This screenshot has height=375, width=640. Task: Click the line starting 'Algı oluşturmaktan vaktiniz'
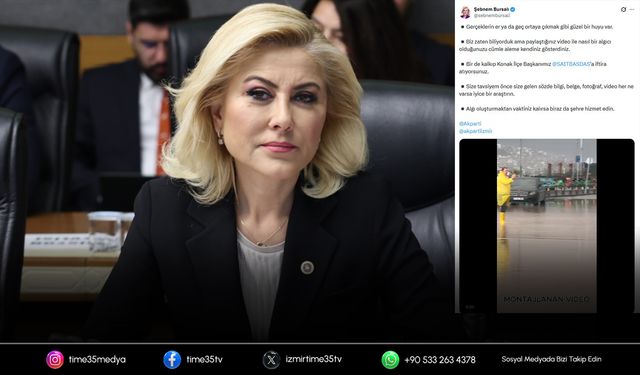540,109
